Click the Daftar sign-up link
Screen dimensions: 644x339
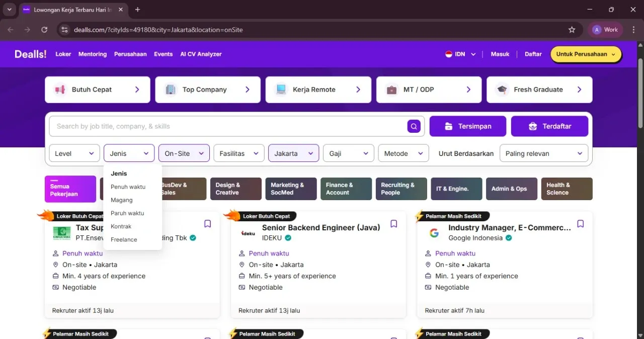[x=533, y=54]
